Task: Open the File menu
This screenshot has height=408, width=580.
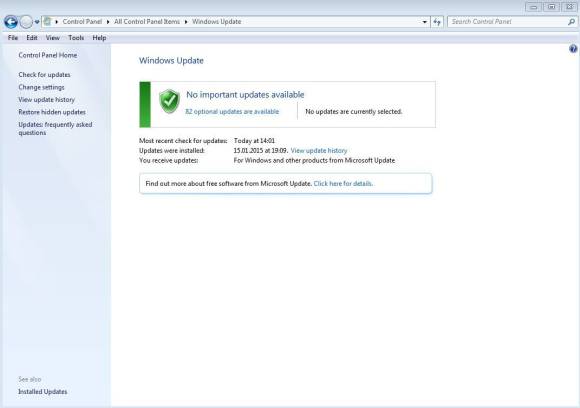Action: 13,38
